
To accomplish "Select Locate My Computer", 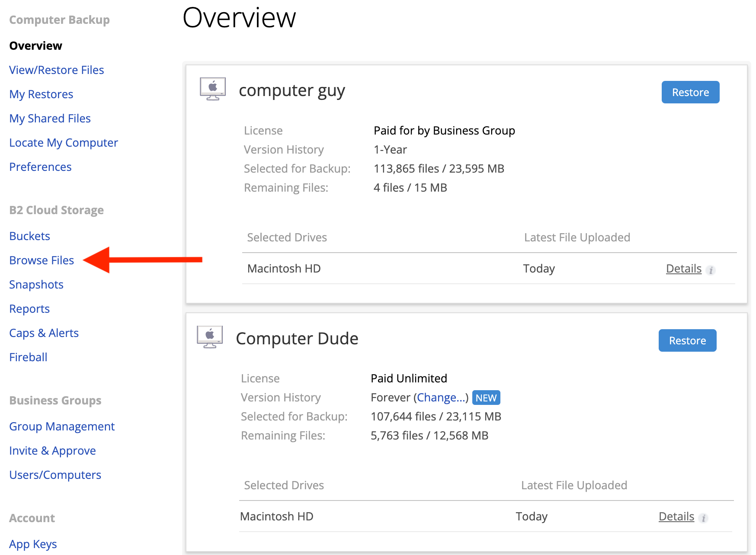I will [64, 143].
